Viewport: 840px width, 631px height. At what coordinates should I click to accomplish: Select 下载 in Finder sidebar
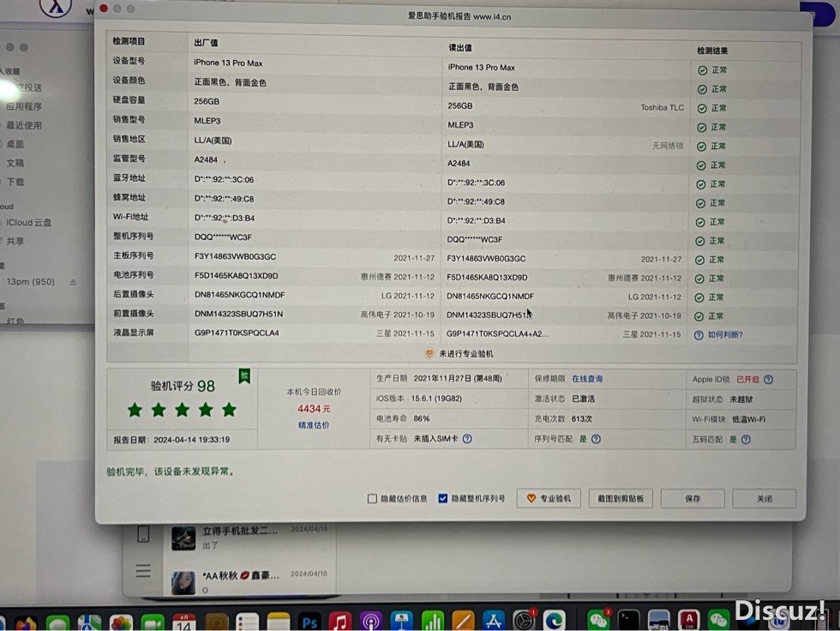(x=15, y=182)
